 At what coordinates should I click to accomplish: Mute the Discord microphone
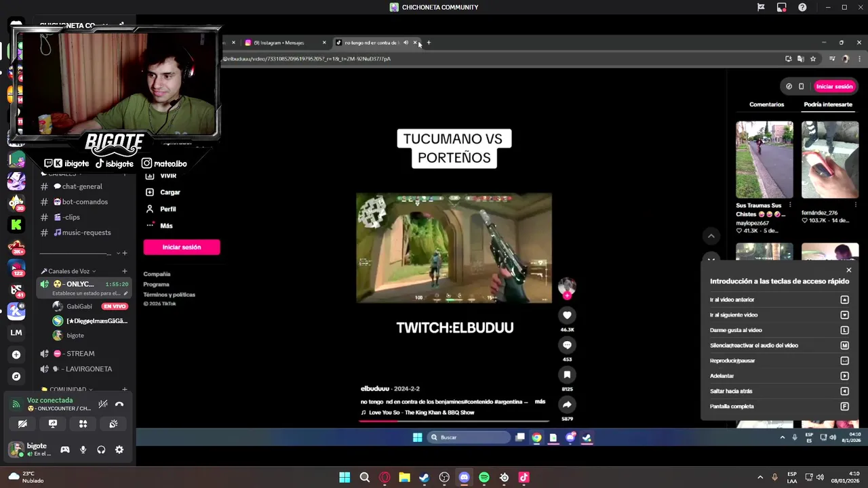coord(83,449)
